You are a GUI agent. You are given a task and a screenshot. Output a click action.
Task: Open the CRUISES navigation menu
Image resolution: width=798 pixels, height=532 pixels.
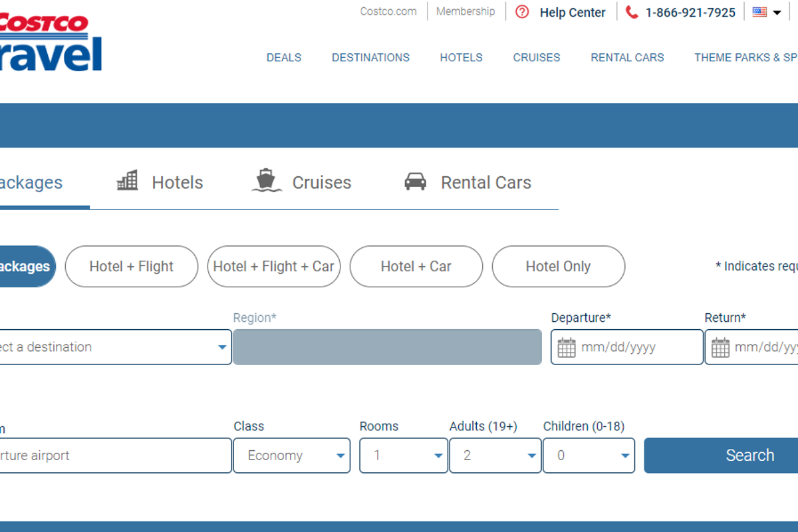coord(536,58)
